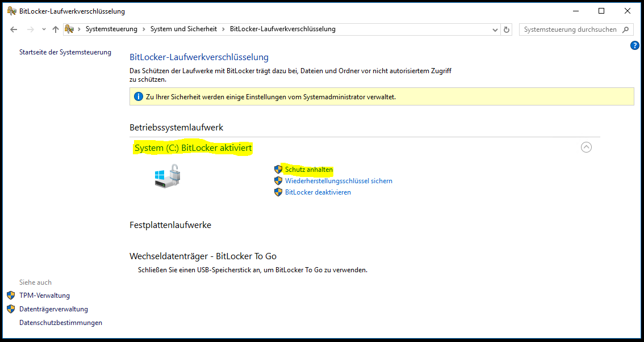Image resolution: width=644 pixels, height=342 pixels.
Task: Click Wechseldatenträger - BitLocker To Go heading
Action: coord(203,256)
